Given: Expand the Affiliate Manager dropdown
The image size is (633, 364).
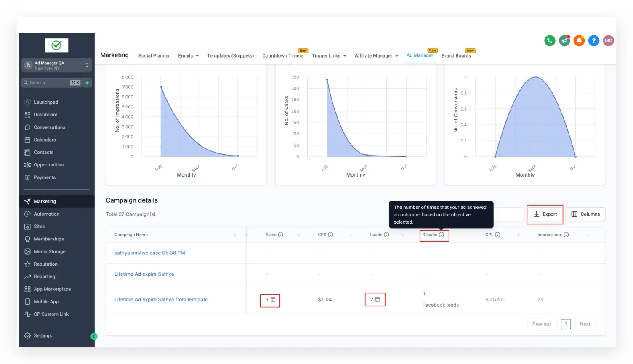Looking at the screenshot, I should coord(376,56).
